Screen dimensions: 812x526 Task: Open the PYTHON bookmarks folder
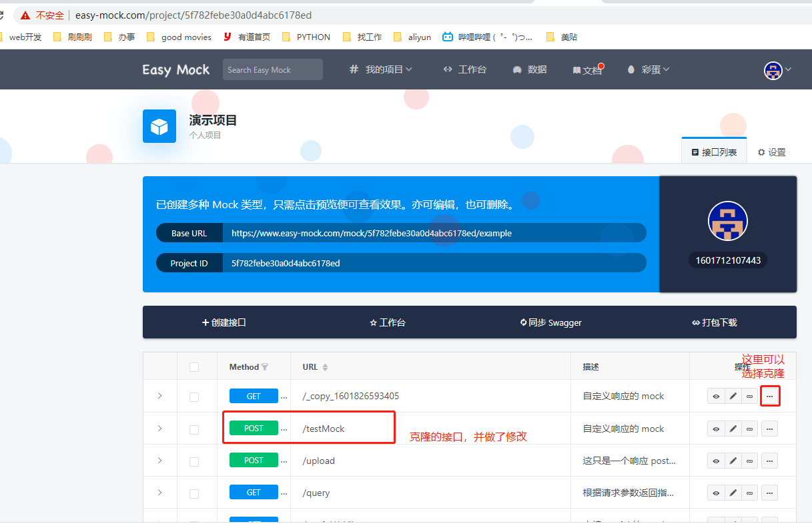[x=306, y=37]
